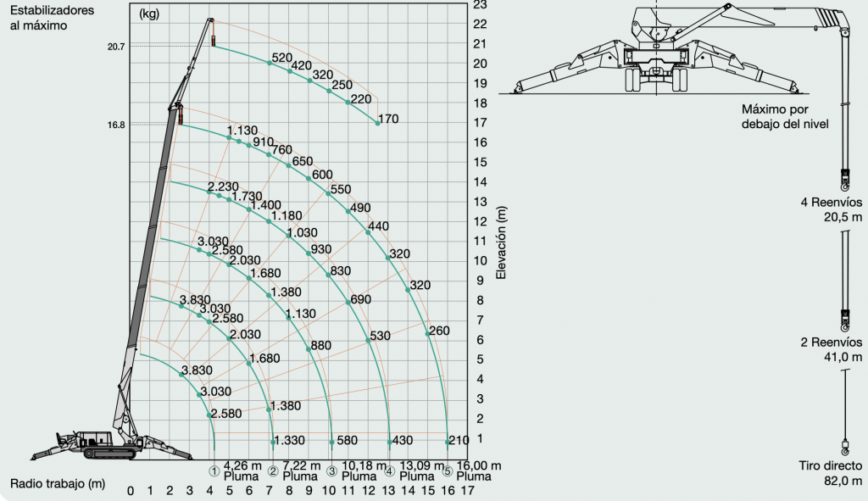
Task: Click the 2.230 load capacity point
Action: [x=209, y=192]
